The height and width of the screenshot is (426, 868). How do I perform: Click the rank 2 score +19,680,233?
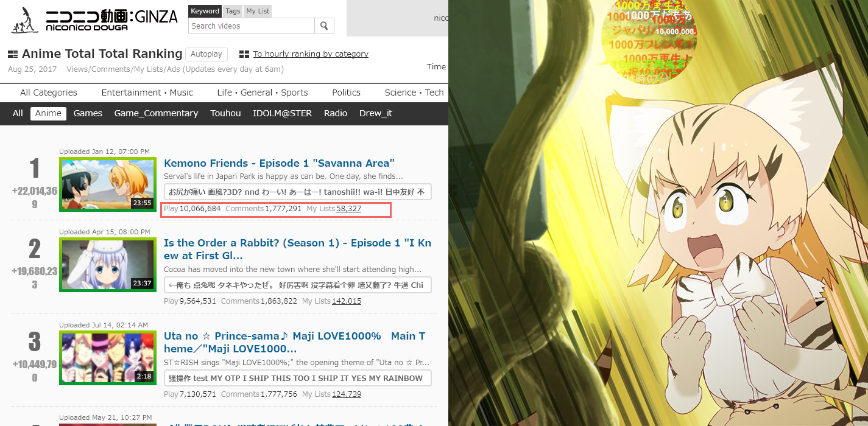pos(35,278)
